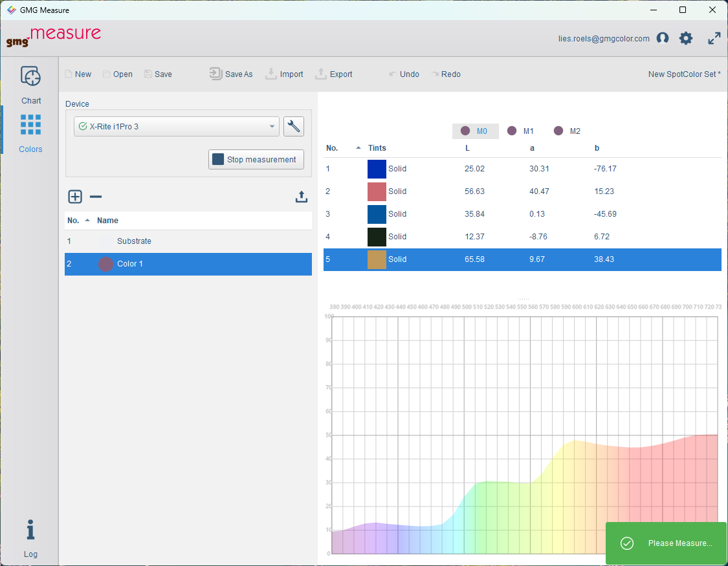Click the tan swatch in row 5
Screen dimensions: 728x566
377,259
